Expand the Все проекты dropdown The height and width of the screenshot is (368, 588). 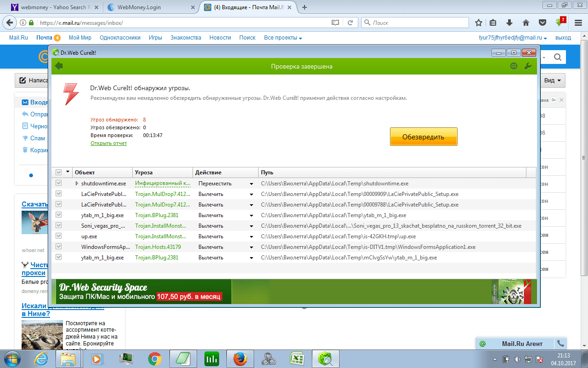click(x=283, y=38)
